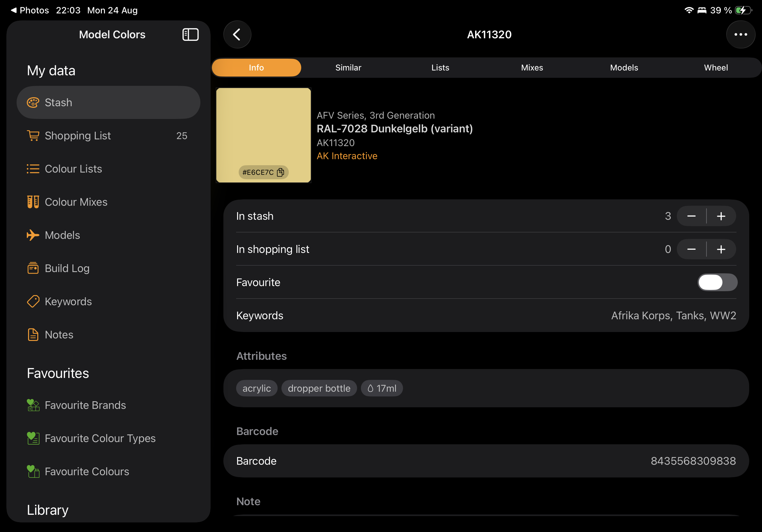762x532 pixels.
Task: Open Favourite Brands
Action: pos(108,405)
